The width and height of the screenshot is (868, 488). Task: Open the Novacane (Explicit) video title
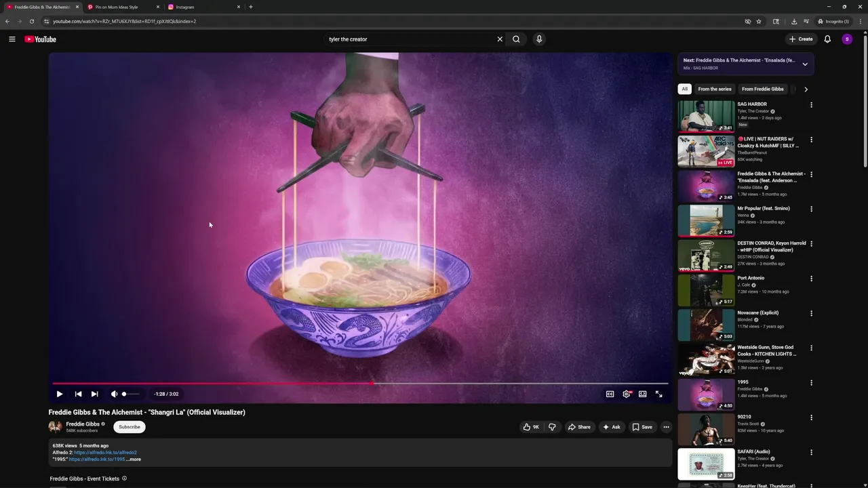pyautogui.click(x=758, y=312)
